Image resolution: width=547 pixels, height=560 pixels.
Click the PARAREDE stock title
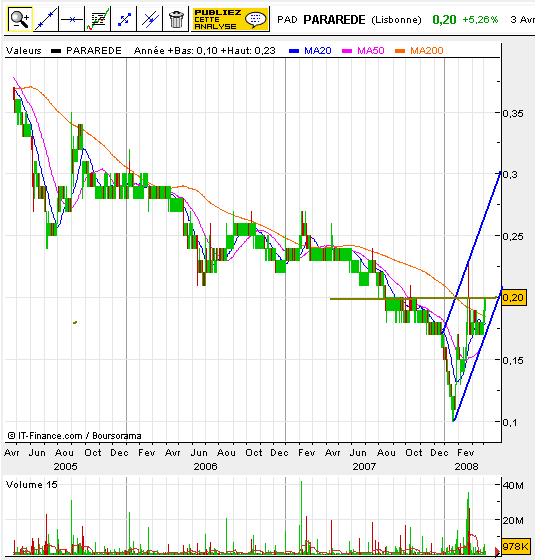pos(334,20)
